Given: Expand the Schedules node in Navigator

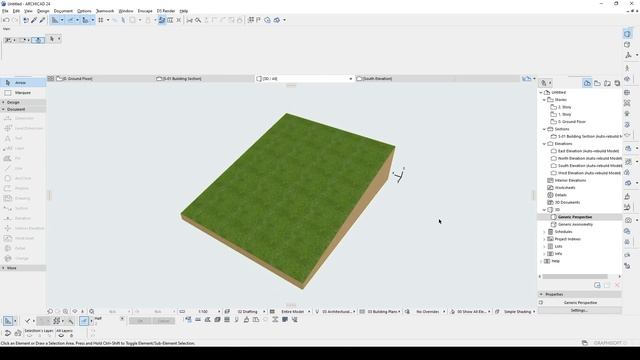Looking at the screenshot, I should (x=544, y=232).
